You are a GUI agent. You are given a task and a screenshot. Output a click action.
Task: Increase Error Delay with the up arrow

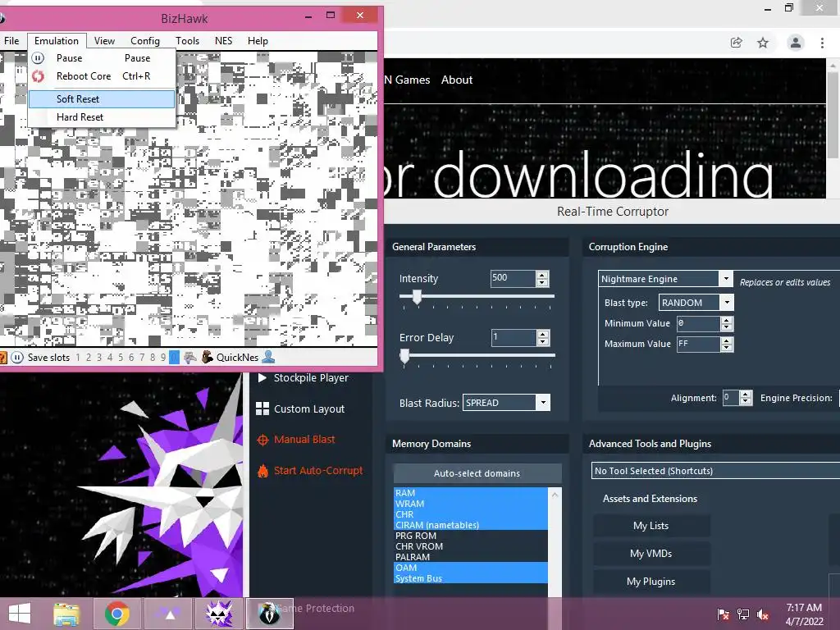coord(543,334)
